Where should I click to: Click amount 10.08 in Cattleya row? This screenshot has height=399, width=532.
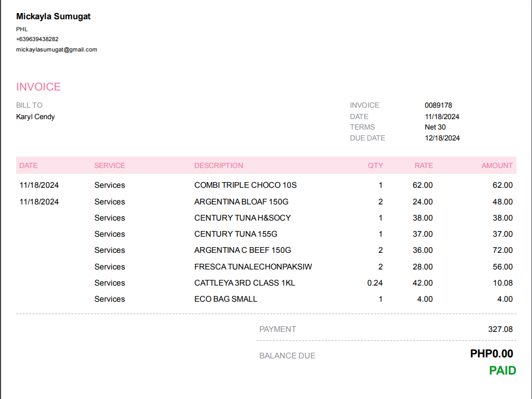(x=502, y=282)
